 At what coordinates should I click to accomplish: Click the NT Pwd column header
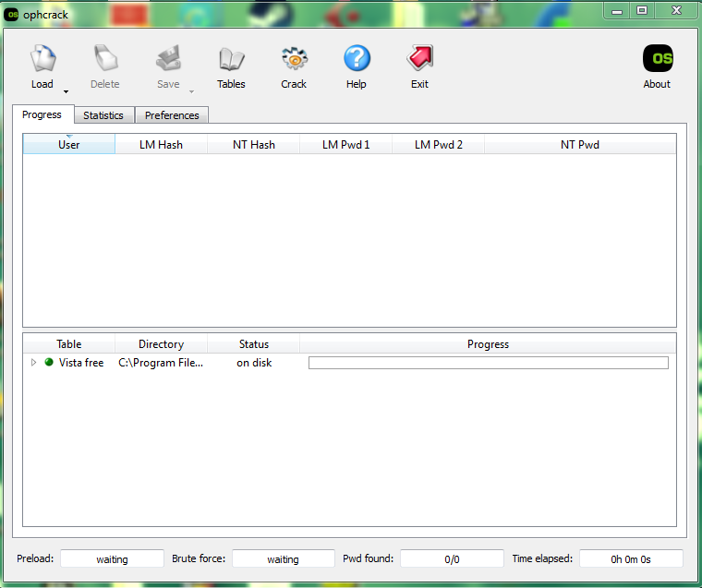(x=580, y=145)
